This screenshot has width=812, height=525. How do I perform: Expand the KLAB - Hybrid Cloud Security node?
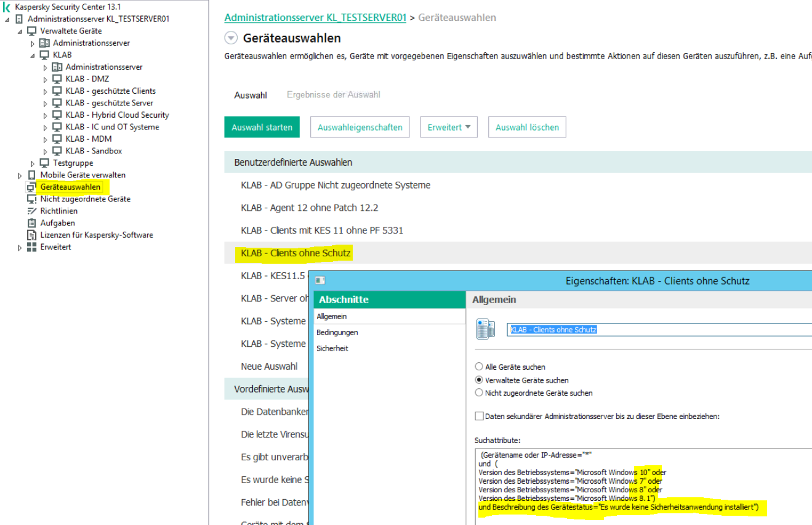(x=46, y=115)
